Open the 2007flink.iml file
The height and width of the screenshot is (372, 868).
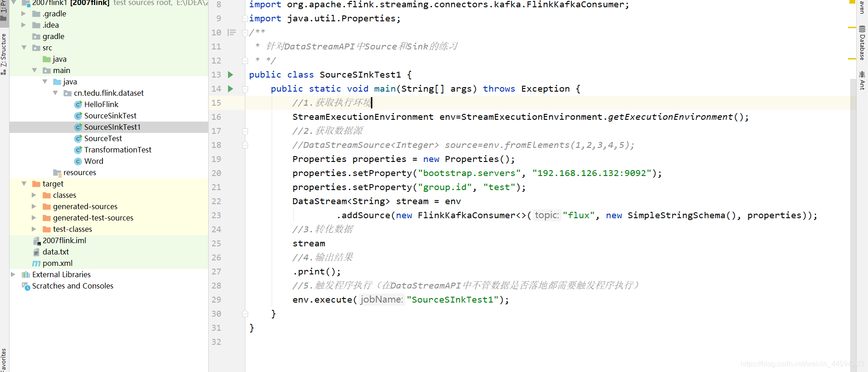[64, 240]
